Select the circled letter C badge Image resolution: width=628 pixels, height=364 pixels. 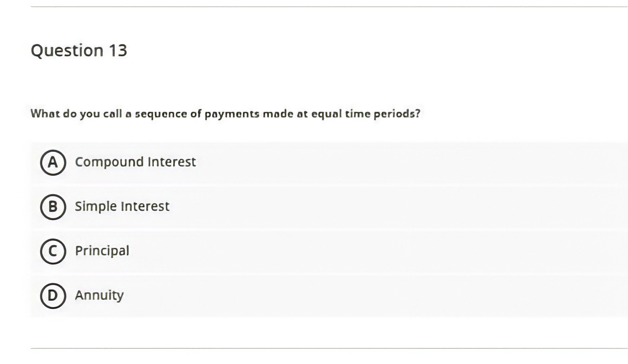point(53,251)
